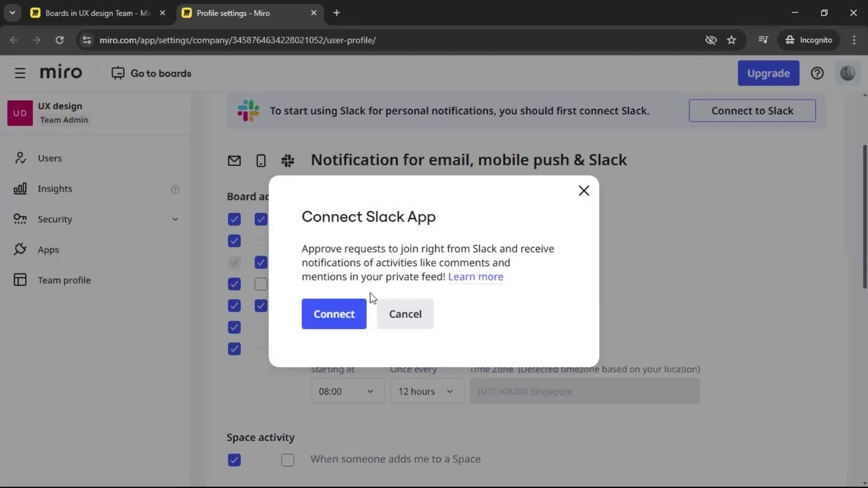Image resolution: width=868 pixels, height=488 pixels.
Task: Click the UD team avatar
Action: [20, 113]
